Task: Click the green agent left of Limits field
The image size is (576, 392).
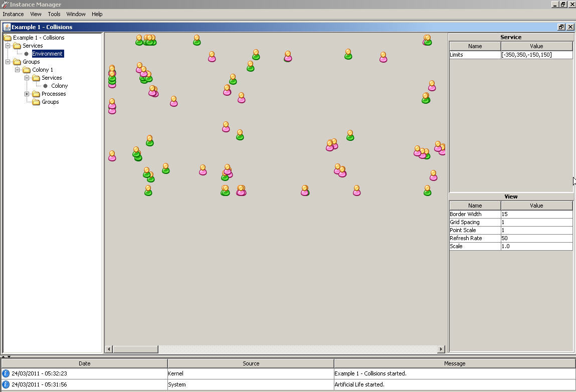Action: tap(428, 40)
